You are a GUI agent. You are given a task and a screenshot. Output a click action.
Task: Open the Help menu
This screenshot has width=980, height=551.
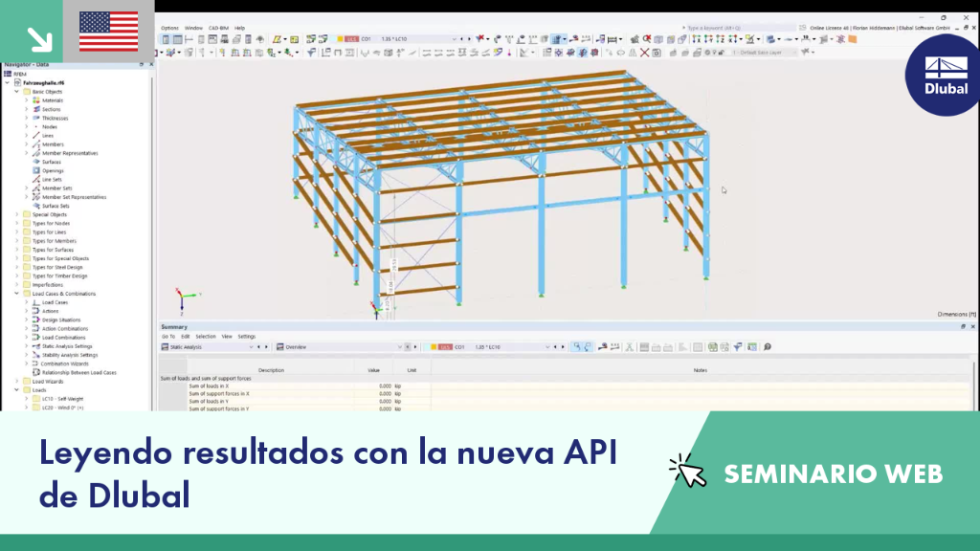coord(239,28)
